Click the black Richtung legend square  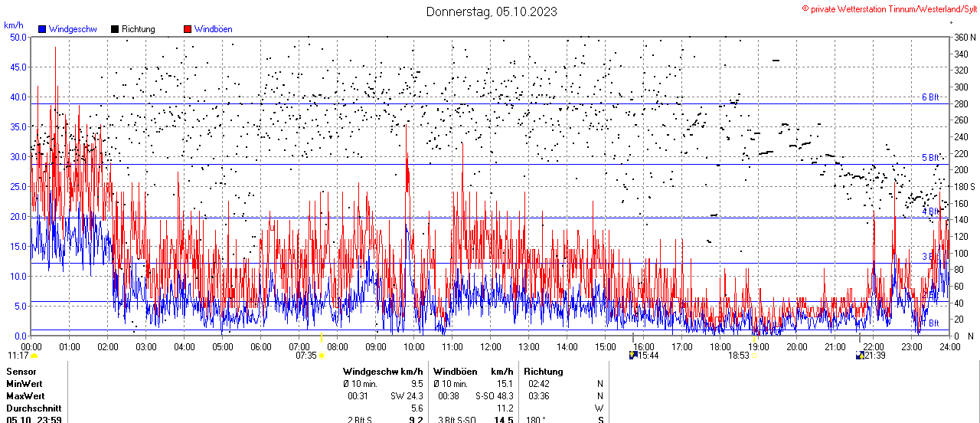(115, 29)
